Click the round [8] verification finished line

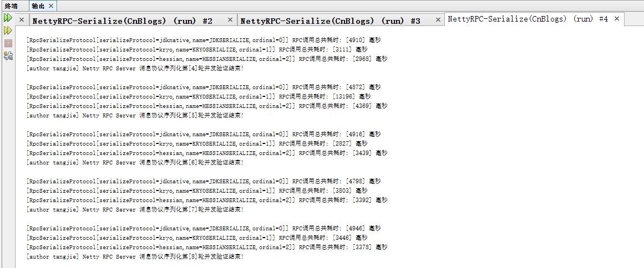point(135,257)
